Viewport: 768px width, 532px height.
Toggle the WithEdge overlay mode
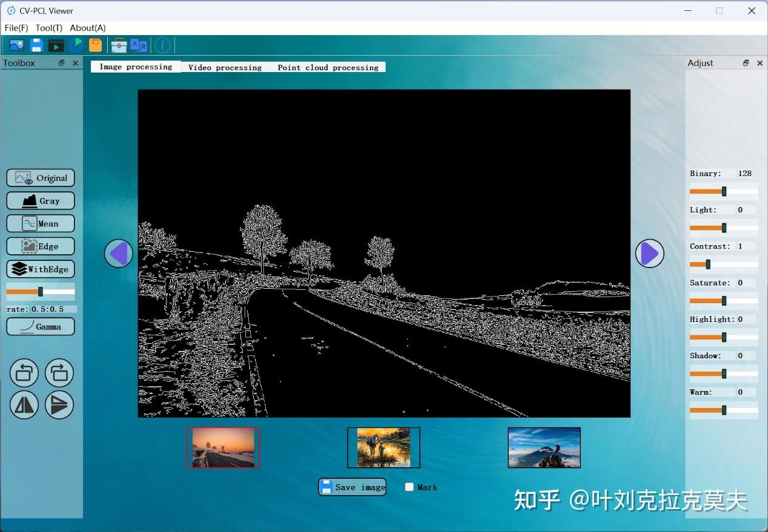[40, 269]
